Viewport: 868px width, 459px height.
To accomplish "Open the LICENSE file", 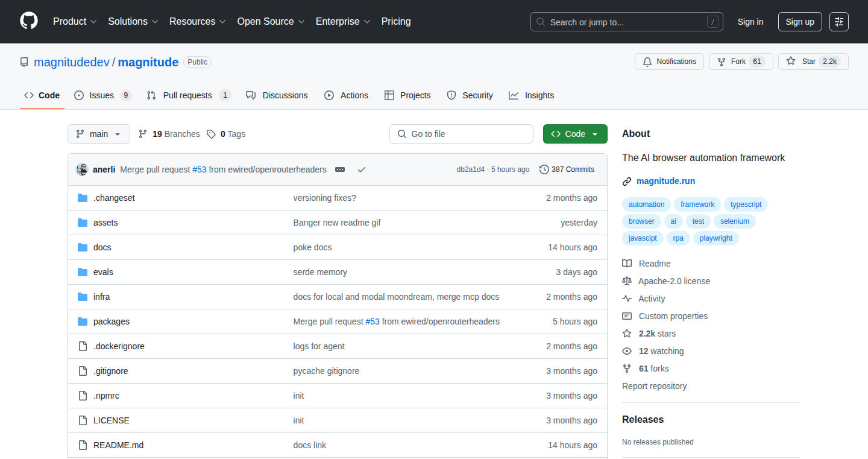I will [112, 420].
